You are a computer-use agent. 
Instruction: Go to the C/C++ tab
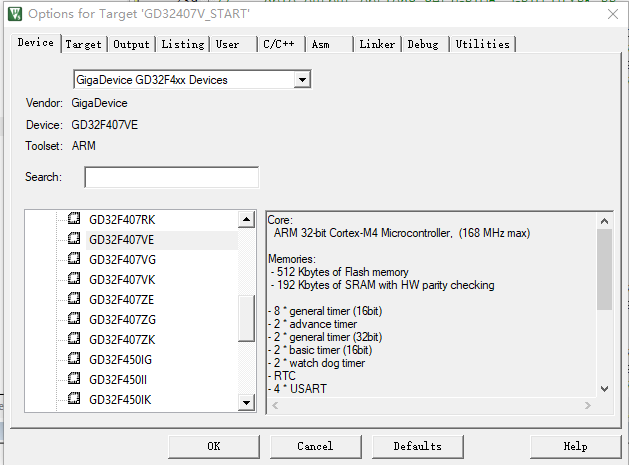point(279,44)
